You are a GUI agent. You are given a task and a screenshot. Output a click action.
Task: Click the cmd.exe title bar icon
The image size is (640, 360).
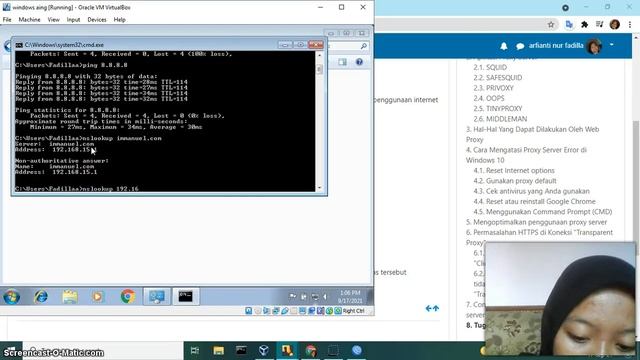coord(19,45)
